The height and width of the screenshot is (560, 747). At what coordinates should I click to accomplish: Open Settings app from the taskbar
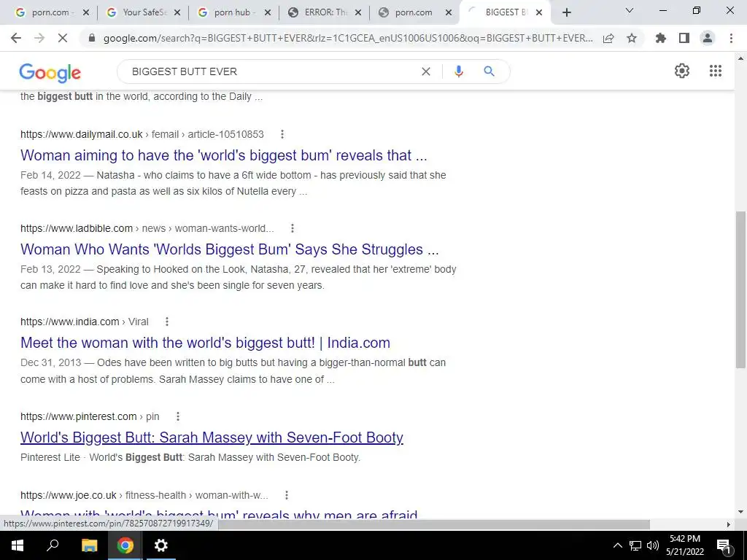(x=161, y=545)
